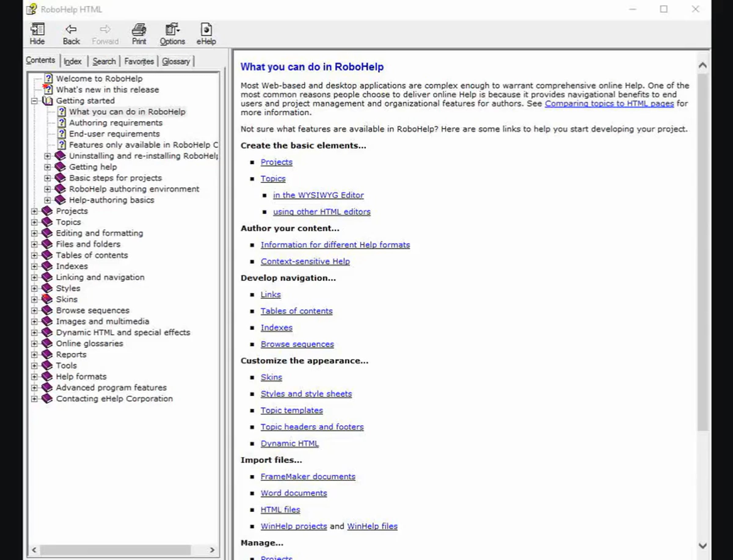Click the Print toolbar icon
Screen dimensions: 733x560
(x=139, y=30)
